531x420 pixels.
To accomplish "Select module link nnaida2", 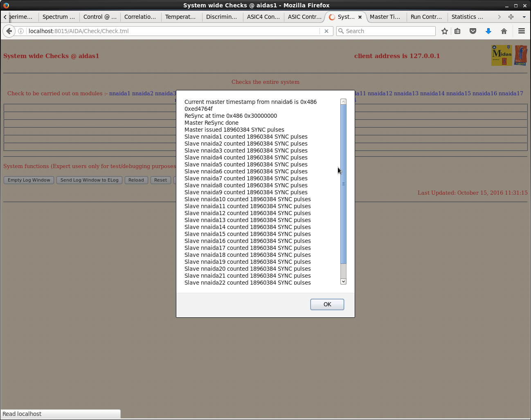I will pos(142,93).
